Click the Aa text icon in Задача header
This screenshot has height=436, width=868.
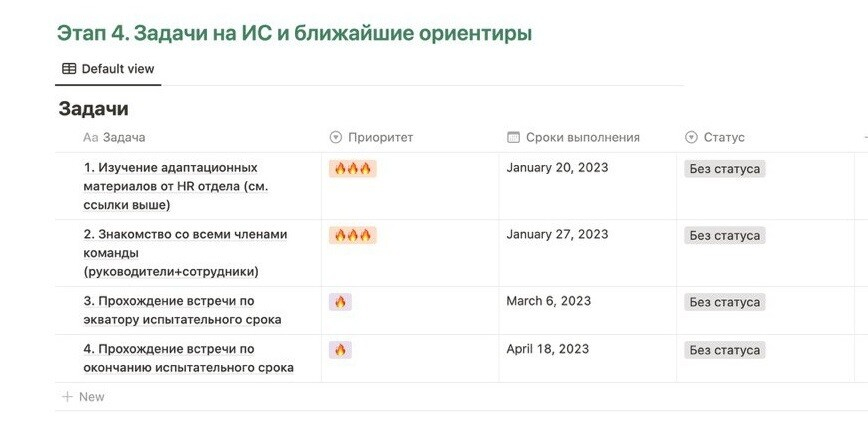pos(90,137)
